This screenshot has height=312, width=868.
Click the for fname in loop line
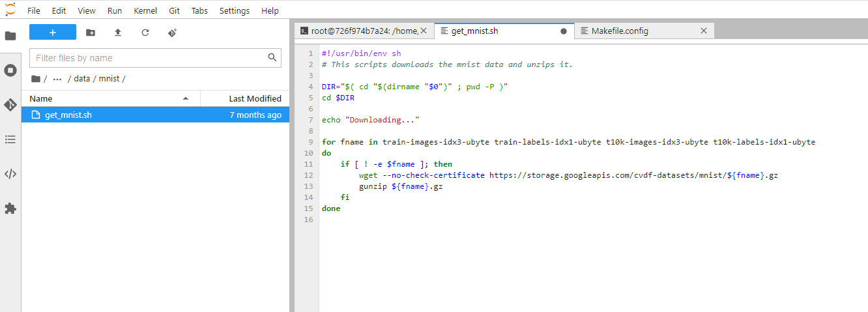[568, 142]
